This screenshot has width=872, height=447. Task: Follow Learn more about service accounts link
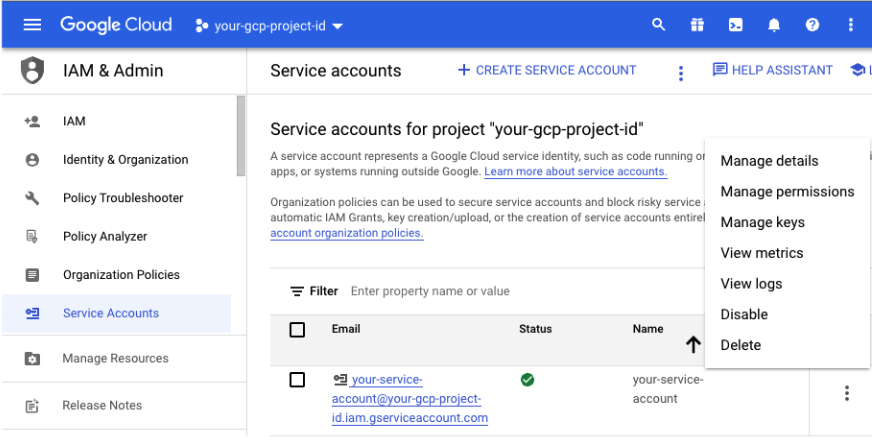(x=576, y=172)
